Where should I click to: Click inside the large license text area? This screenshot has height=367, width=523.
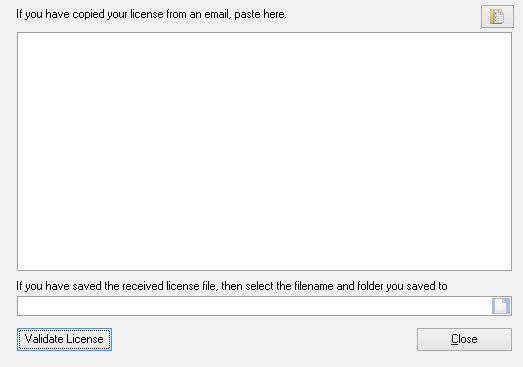pos(264,151)
